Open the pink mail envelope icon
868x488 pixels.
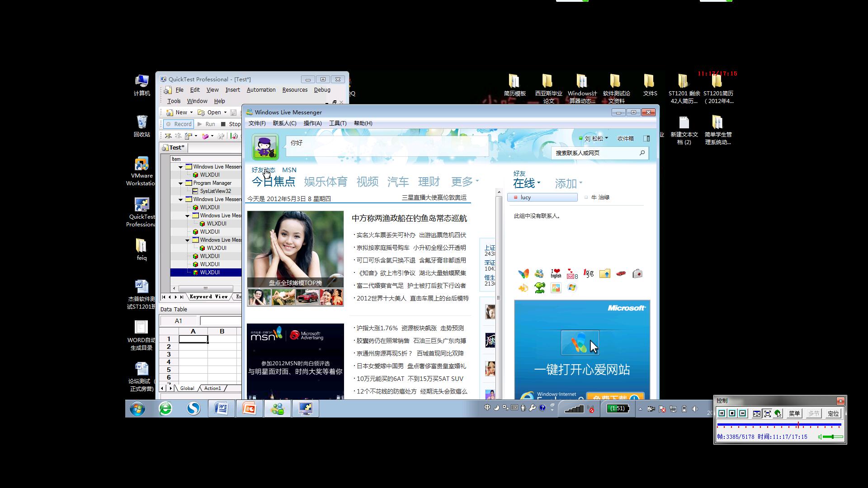[x=572, y=274]
